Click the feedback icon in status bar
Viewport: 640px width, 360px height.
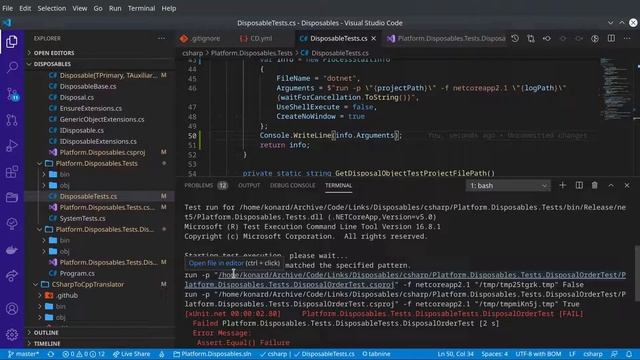(x=614, y=354)
